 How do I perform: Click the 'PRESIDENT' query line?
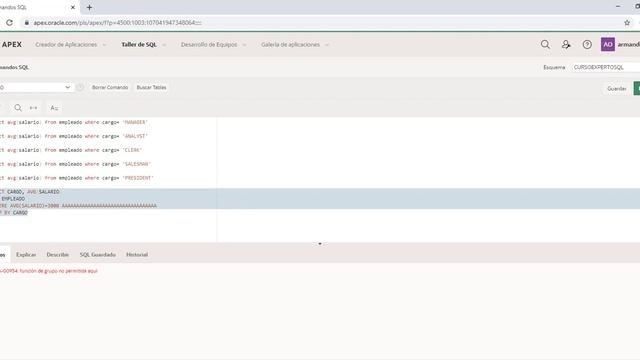(77, 178)
